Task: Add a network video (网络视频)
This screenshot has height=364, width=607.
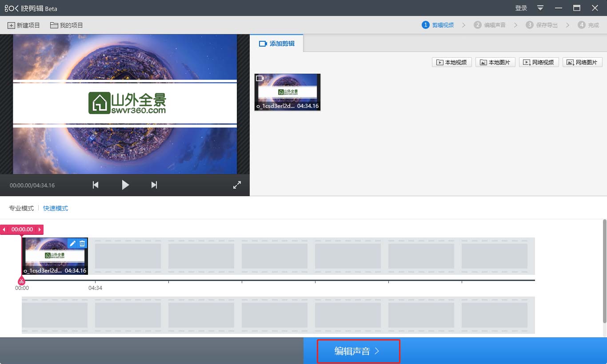Action: point(539,63)
